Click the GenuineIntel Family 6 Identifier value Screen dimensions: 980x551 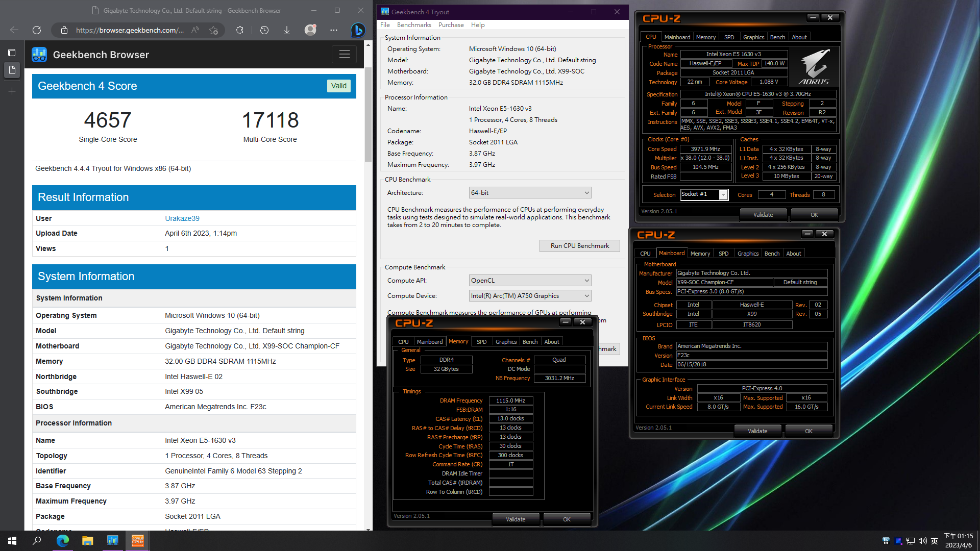click(233, 471)
